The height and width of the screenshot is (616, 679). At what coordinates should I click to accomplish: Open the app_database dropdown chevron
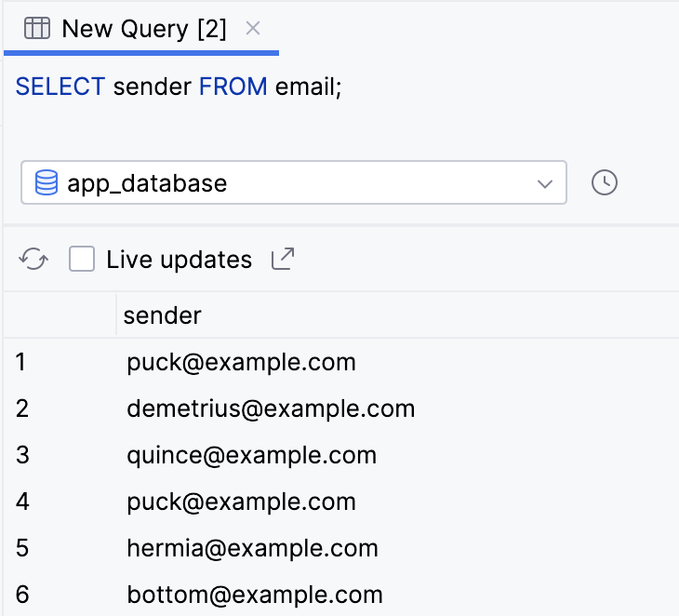pos(545,183)
